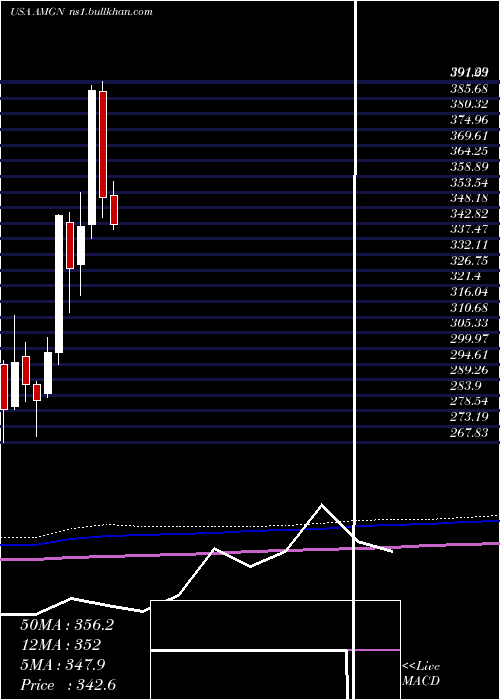Click the 380.32 price axis label
This screenshot has width=500, height=700.
[x=469, y=104]
